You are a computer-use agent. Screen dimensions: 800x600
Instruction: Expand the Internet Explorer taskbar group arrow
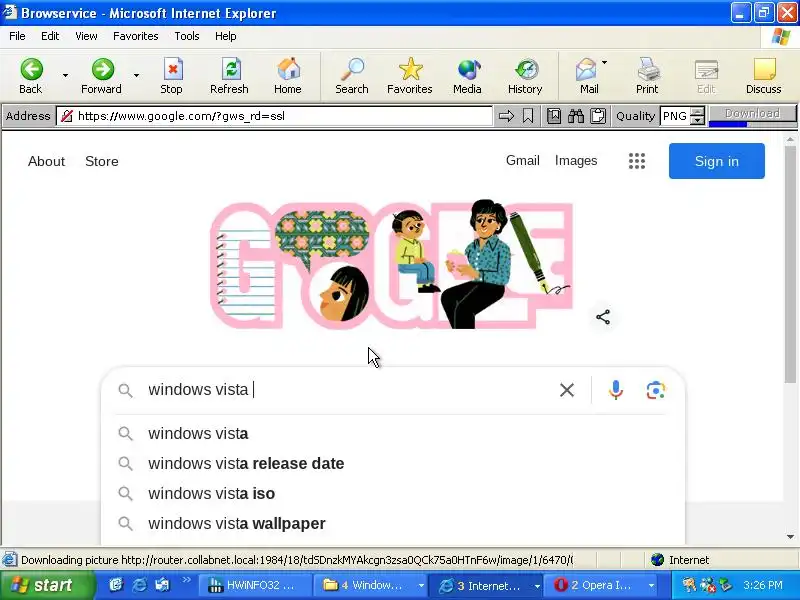[x=537, y=586]
